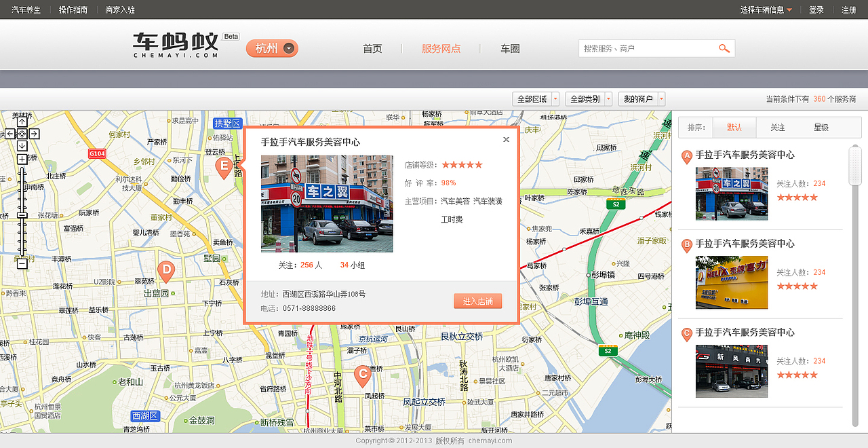Click the 登录 link
Image resolution: width=868 pixels, height=448 pixels.
click(x=816, y=10)
